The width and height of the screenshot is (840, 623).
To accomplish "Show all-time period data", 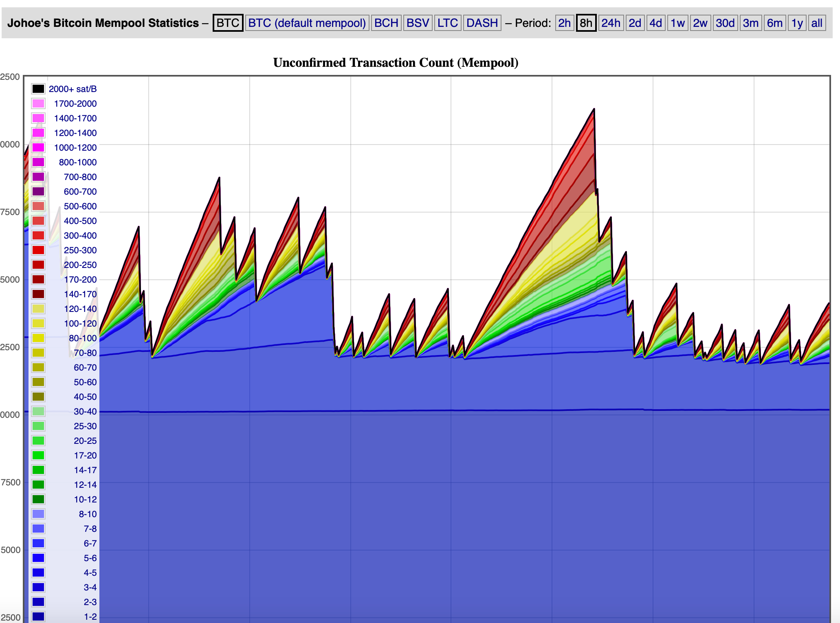I will (x=817, y=23).
